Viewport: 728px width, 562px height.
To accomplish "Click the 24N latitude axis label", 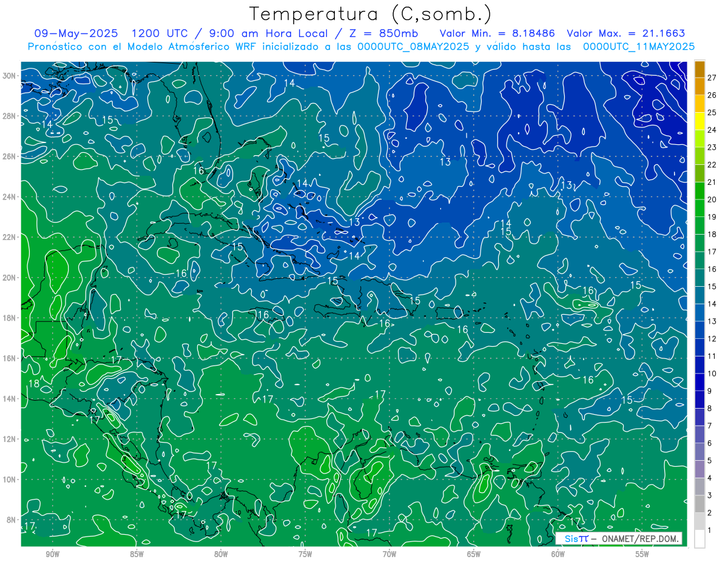I will 9,197.
